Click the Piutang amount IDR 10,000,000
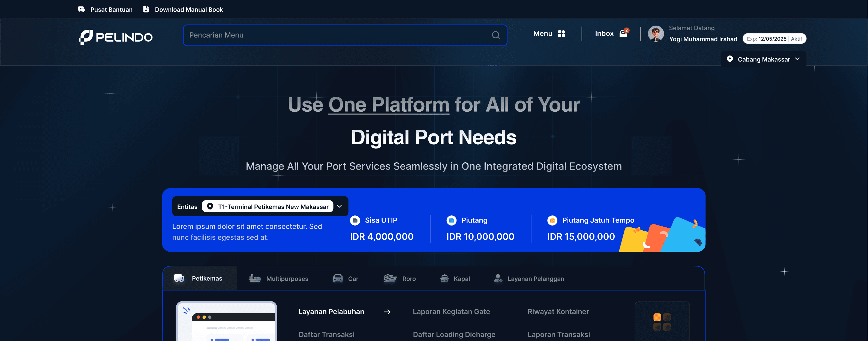The height and width of the screenshot is (341, 868). 480,237
